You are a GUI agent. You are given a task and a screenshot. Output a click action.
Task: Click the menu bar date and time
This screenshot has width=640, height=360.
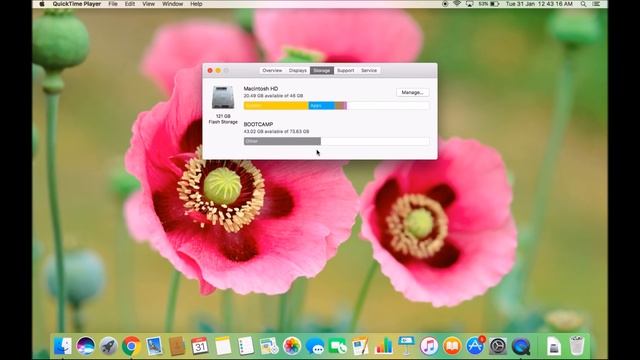539,4
